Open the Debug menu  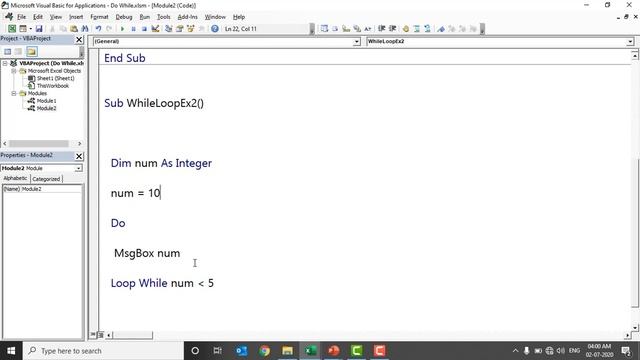pyautogui.click(x=124, y=17)
